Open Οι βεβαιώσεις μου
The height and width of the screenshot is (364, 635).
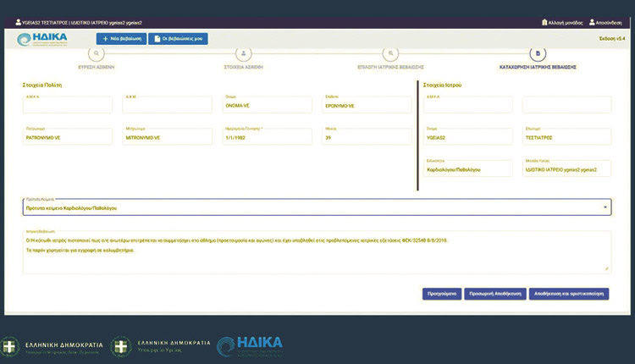[x=178, y=39]
